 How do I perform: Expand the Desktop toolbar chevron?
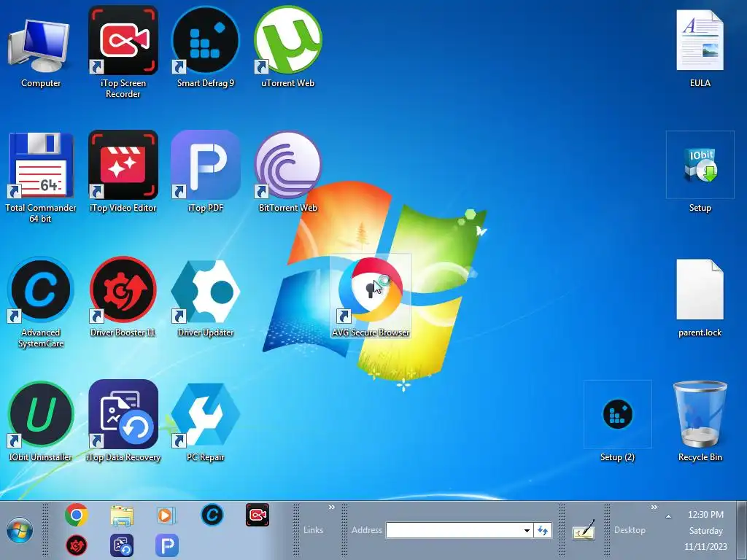click(x=654, y=507)
